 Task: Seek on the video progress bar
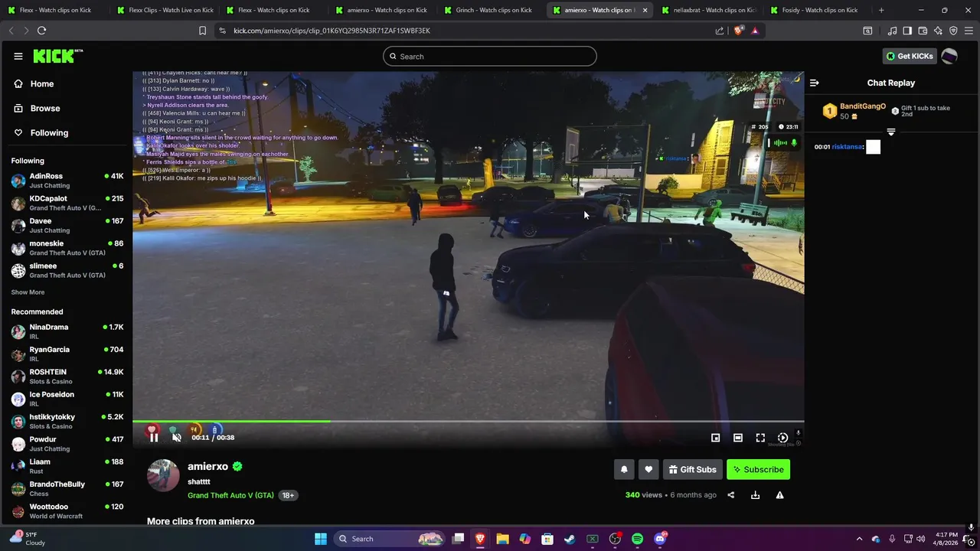coord(468,421)
